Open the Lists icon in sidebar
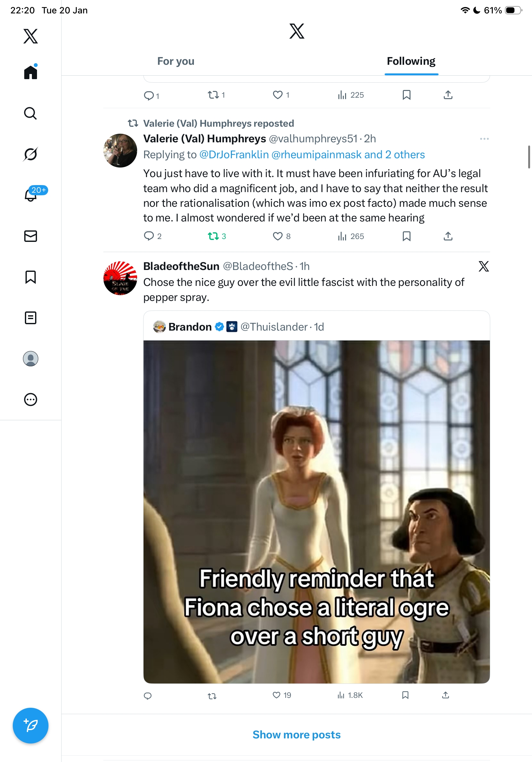Screen dimensions: 532x762 pos(31,317)
